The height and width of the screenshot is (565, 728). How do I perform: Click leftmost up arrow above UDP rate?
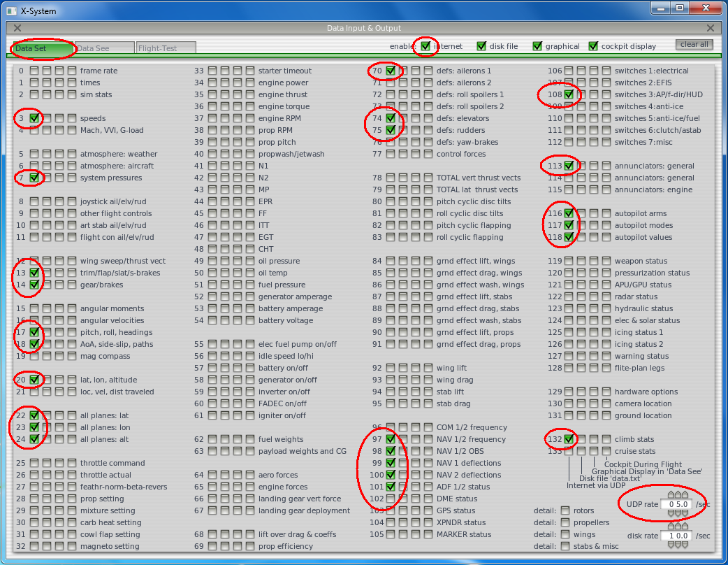click(x=671, y=495)
